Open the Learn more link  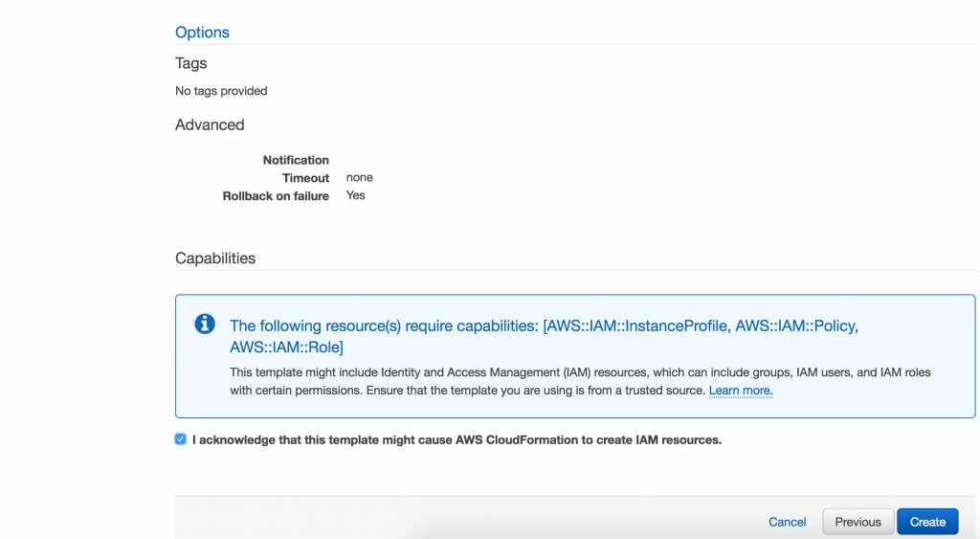pyautogui.click(x=741, y=391)
